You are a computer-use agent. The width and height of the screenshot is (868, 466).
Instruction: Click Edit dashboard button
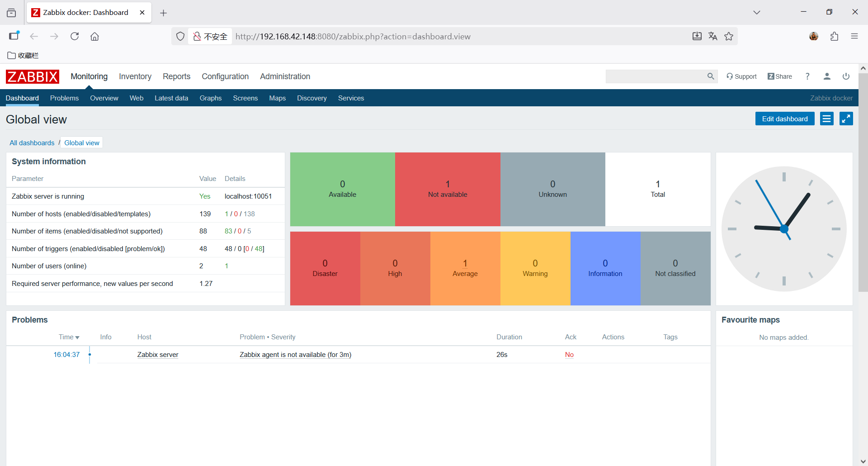pyautogui.click(x=785, y=119)
